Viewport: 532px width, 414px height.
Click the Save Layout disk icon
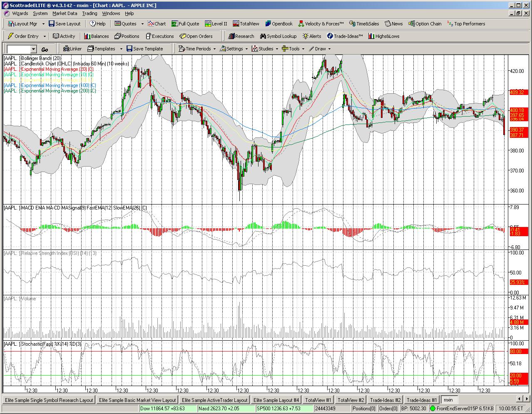pos(52,24)
